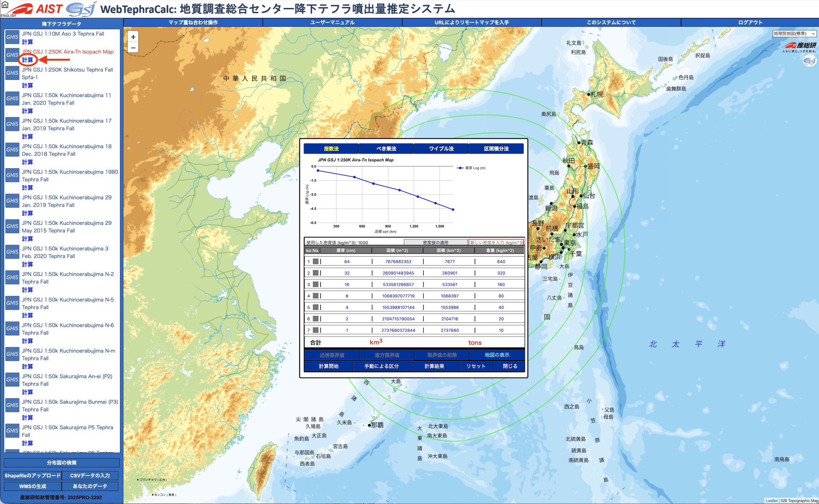Click GHIS icon for Kuchinoerabujima 3 Feb. 2020
This screenshot has width=819, height=504.
(x=12, y=252)
